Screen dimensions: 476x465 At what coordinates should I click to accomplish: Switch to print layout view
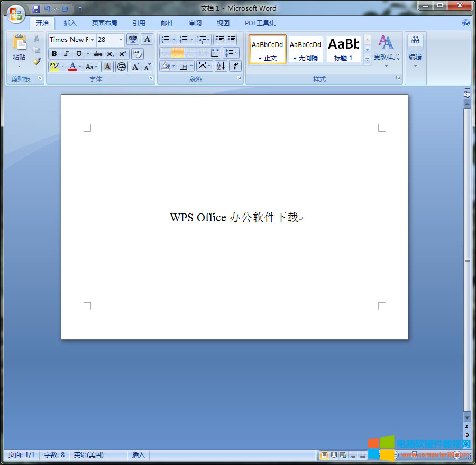[324, 454]
